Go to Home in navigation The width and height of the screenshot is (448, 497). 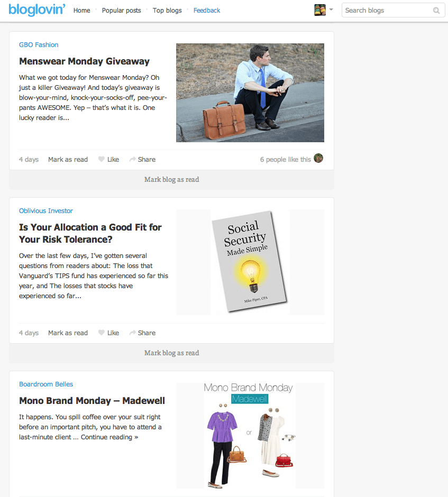[x=82, y=11]
